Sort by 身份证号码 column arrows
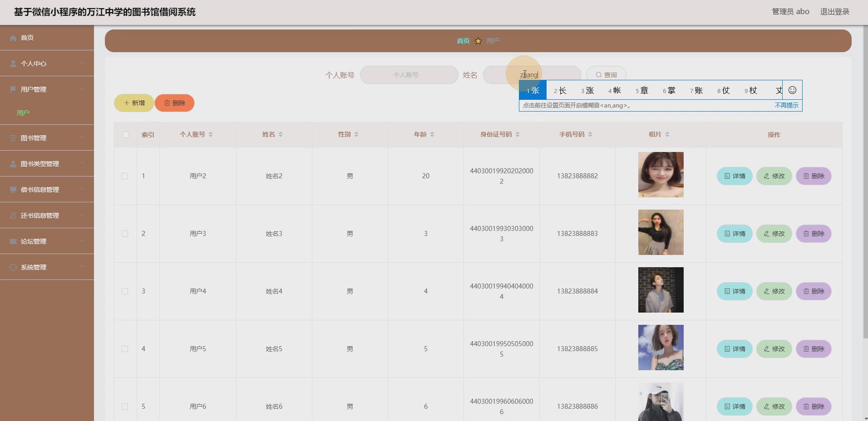 518,134
